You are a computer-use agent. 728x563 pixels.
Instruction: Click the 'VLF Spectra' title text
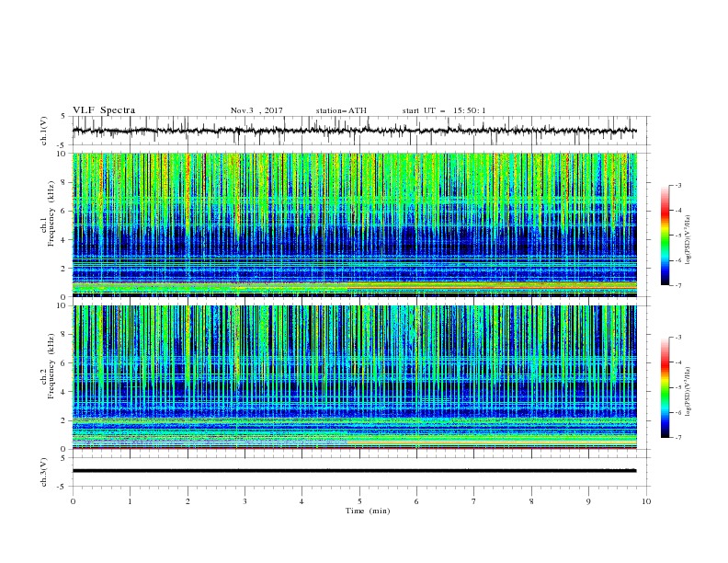coord(104,110)
